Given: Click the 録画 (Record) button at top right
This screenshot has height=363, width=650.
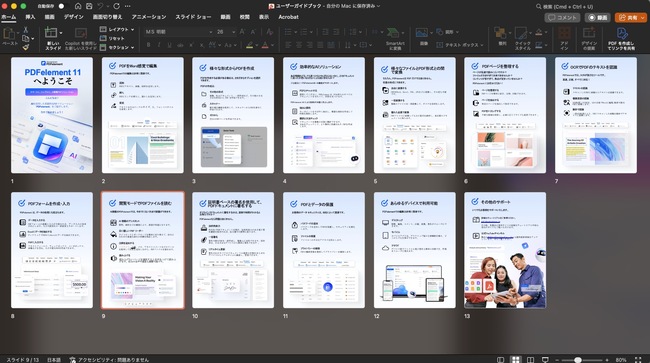Looking at the screenshot, I should 598,17.
